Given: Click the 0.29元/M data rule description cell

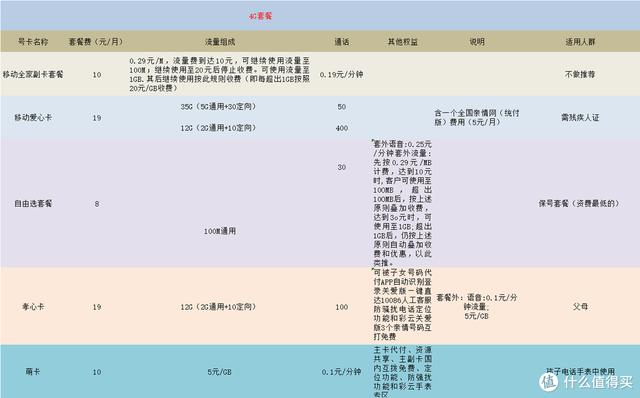Looking at the screenshot, I should pyautogui.click(x=220, y=74).
